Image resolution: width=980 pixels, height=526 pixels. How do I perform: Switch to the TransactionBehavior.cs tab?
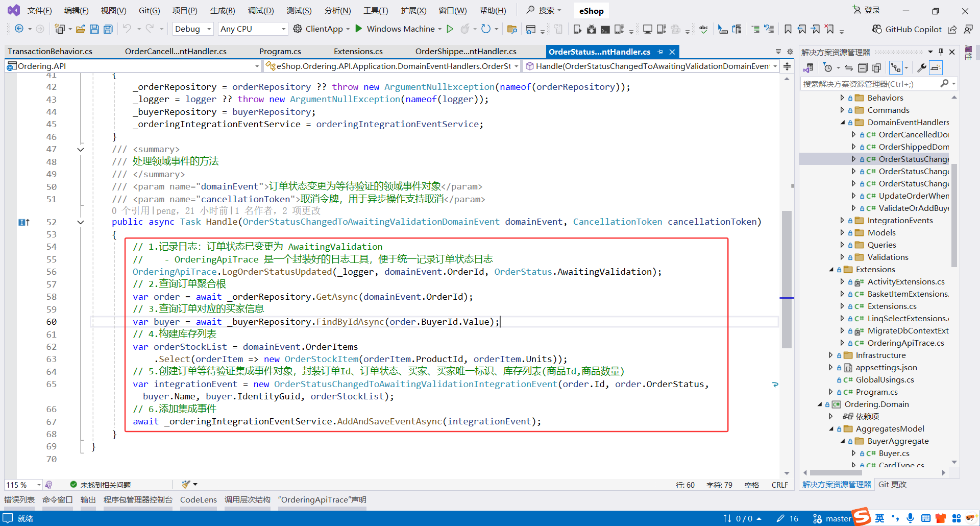click(50, 52)
